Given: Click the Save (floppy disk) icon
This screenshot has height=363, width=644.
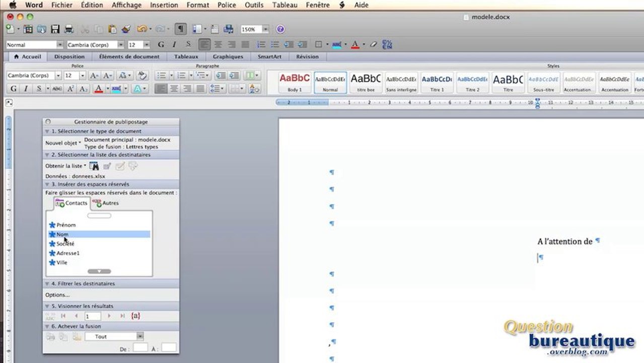Looking at the screenshot, I should 55,29.
